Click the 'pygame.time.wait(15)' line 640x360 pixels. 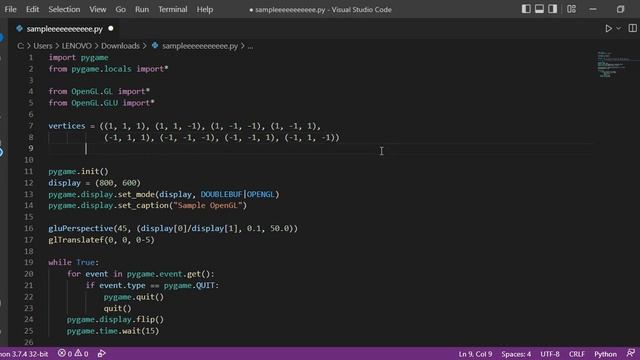[x=113, y=331]
